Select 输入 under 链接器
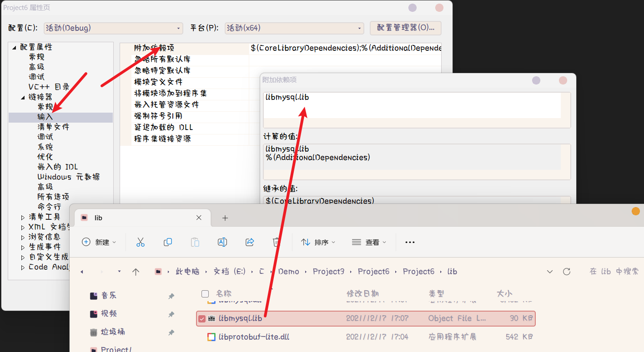644x352 pixels. [x=45, y=117]
